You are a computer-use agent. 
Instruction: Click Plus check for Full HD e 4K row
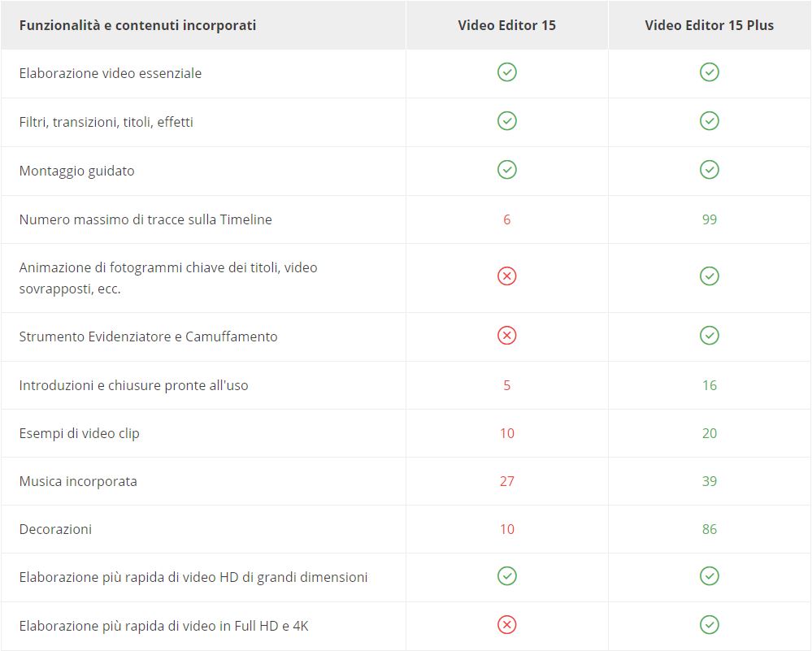coord(710,625)
